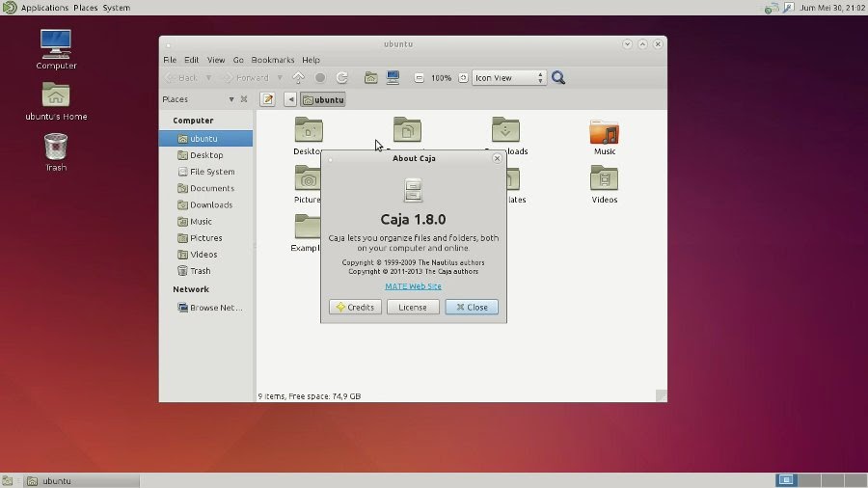
Task: Click License button in About dialog
Action: pos(413,307)
